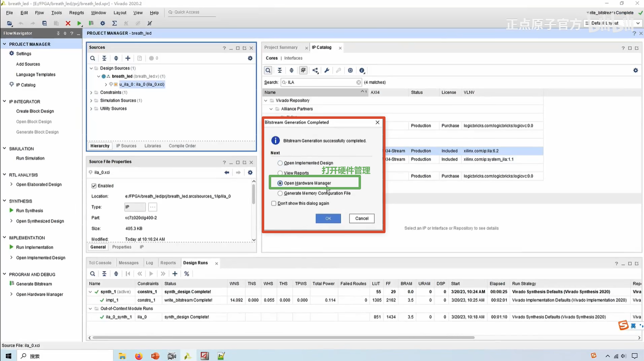The image size is (644, 361).
Task: Click the info icon in IP Catalog toolbar
Action: click(362, 70)
